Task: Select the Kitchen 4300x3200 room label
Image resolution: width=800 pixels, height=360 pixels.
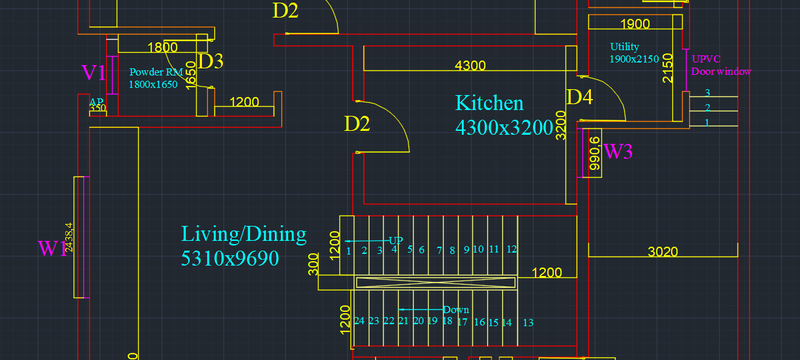Action: tap(504, 115)
